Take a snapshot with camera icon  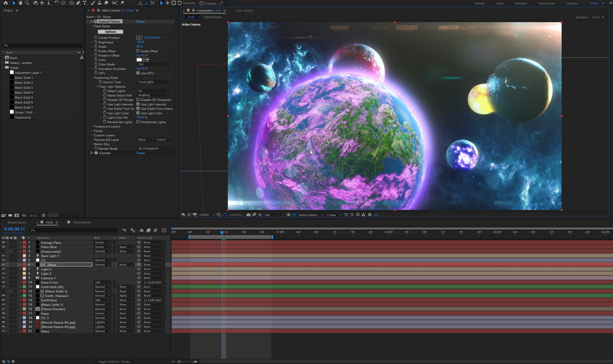coord(248,215)
